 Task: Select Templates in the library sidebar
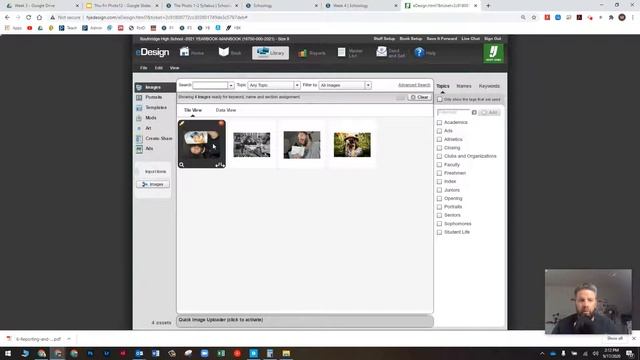[x=156, y=107]
